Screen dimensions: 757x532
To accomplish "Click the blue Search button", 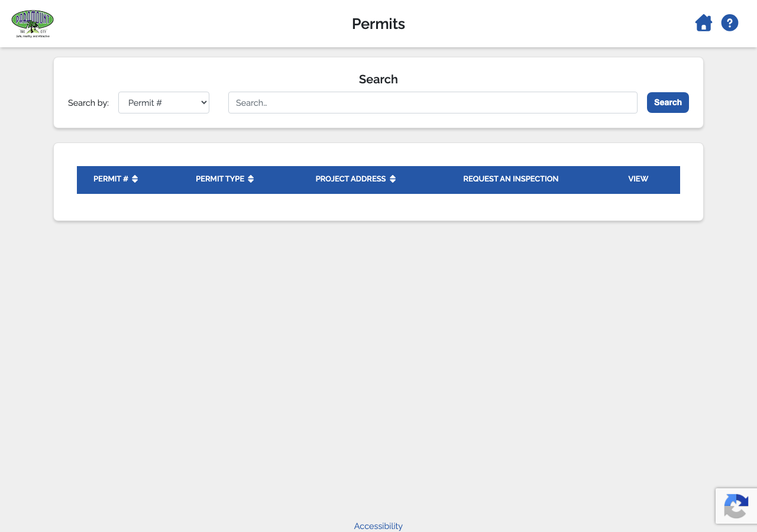I will coord(668,102).
